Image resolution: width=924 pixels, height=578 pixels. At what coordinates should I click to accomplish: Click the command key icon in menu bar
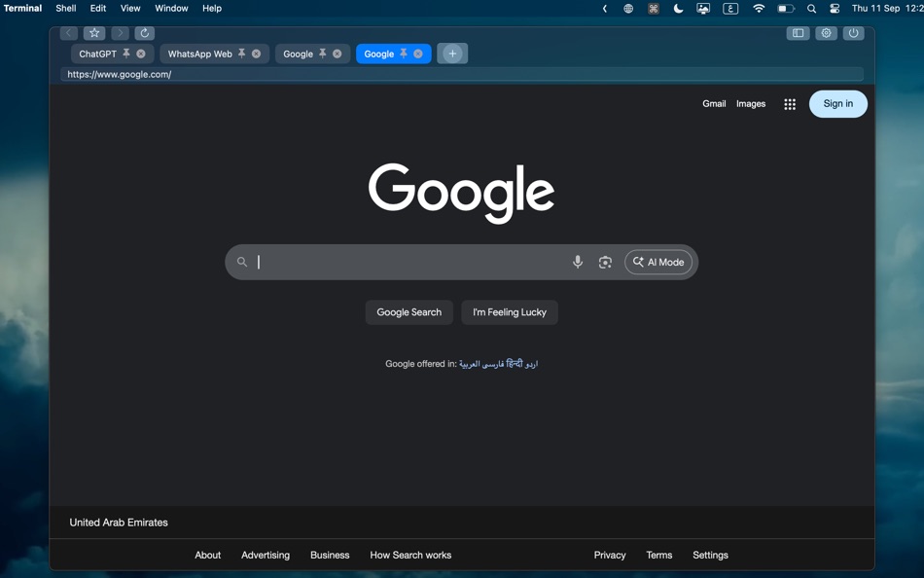click(x=654, y=8)
